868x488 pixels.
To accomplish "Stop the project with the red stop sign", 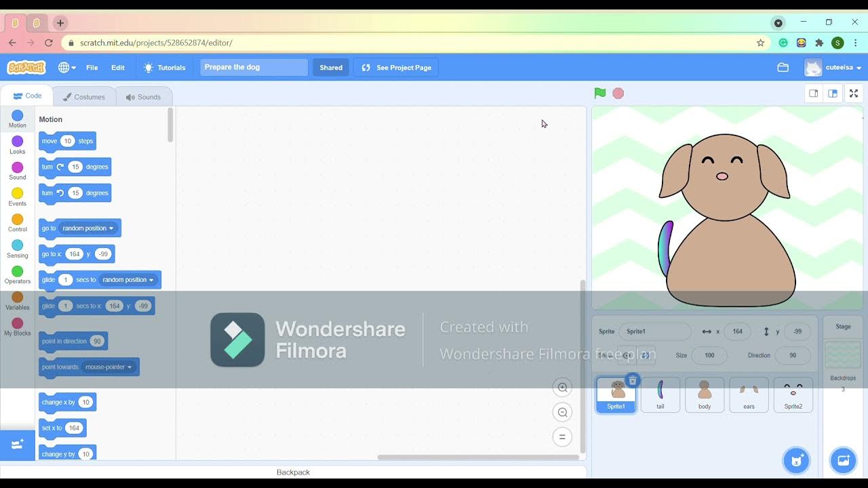I will (618, 94).
